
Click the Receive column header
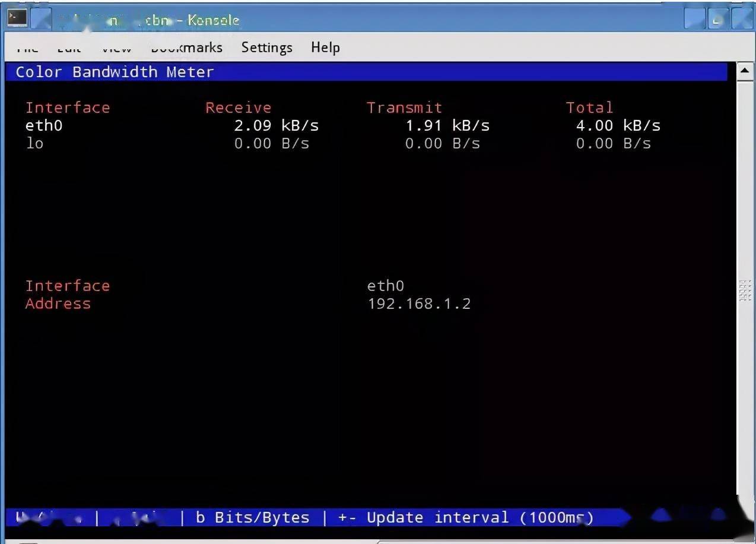238,107
